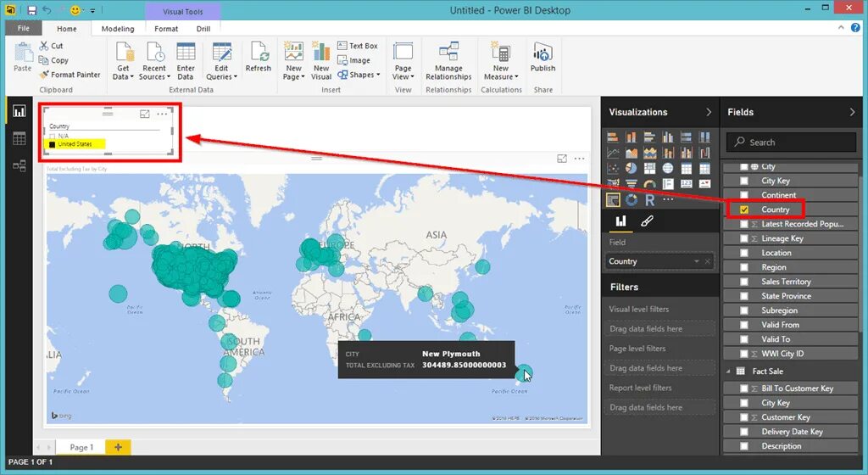This screenshot has width=868, height=475.
Task: Select the funnel chart visualization
Action: (631, 184)
